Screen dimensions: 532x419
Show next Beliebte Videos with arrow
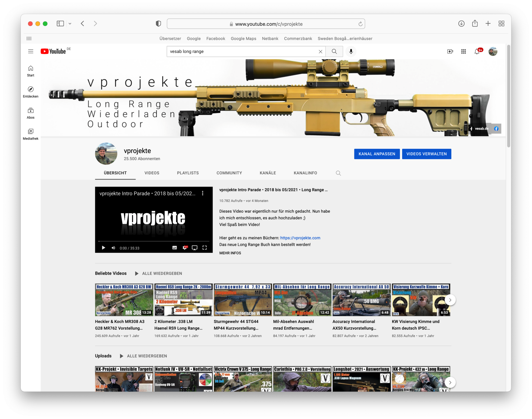tap(450, 300)
